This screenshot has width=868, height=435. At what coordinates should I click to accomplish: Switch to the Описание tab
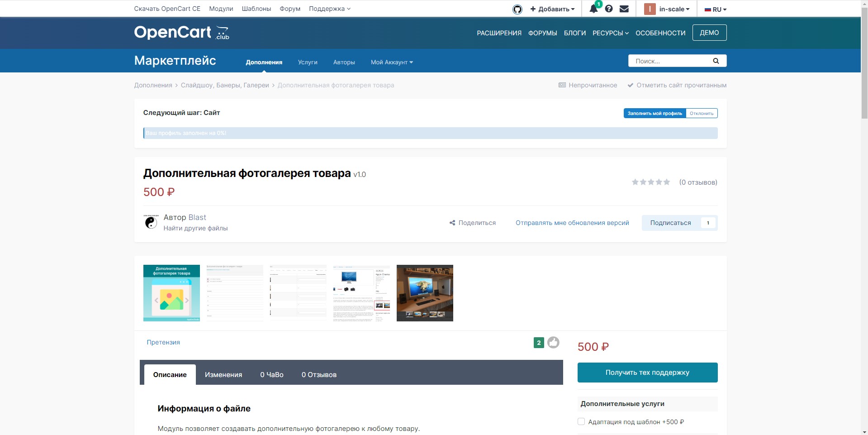pos(170,374)
